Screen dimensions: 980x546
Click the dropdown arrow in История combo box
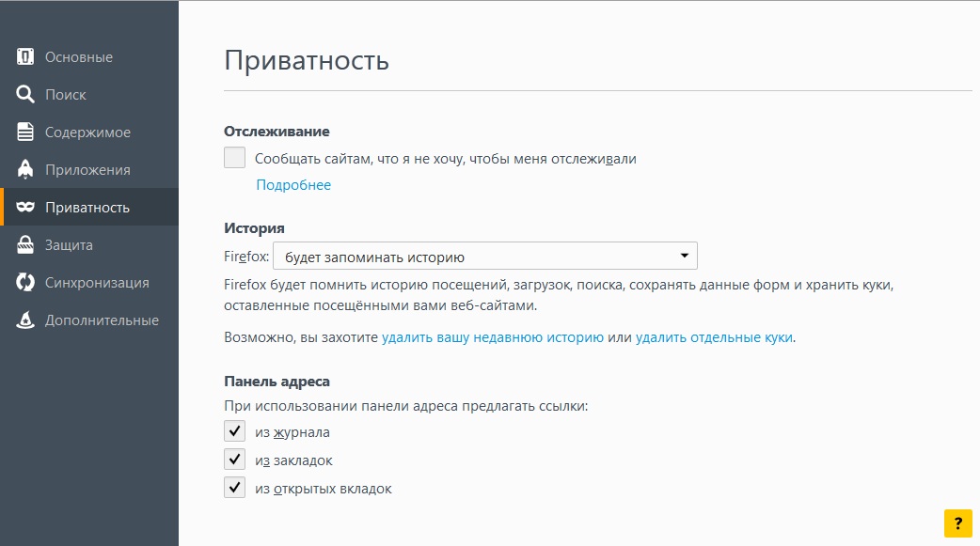click(x=685, y=257)
